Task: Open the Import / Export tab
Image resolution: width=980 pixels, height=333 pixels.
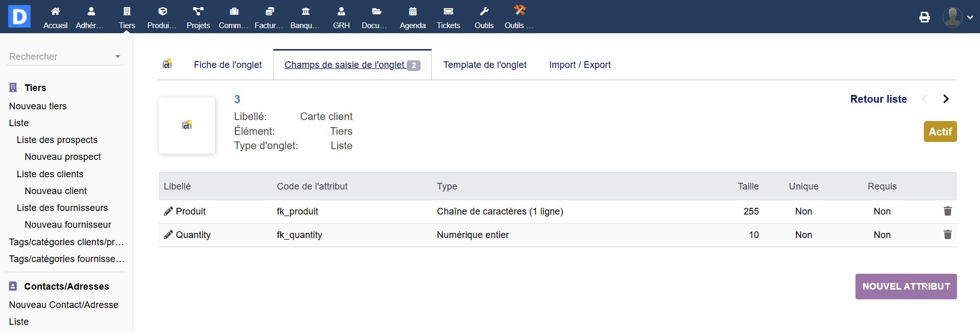Action: 579,65
